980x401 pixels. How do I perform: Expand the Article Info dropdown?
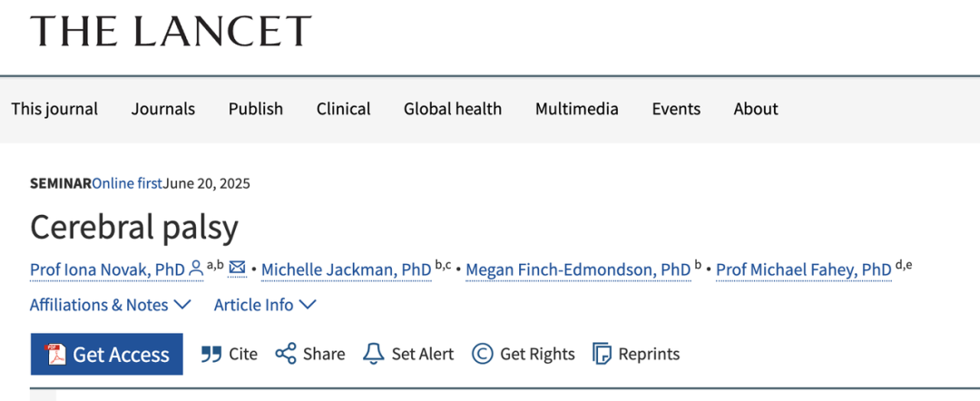[x=265, y=305]
